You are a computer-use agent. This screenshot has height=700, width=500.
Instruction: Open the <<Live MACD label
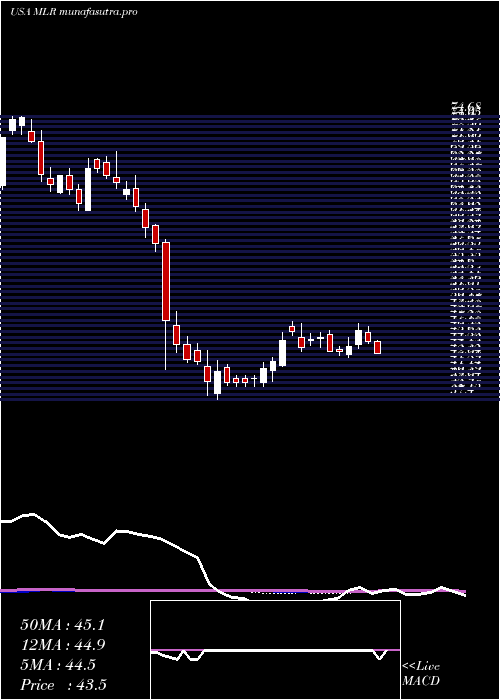pyautogui.click(x=421, y=674)
